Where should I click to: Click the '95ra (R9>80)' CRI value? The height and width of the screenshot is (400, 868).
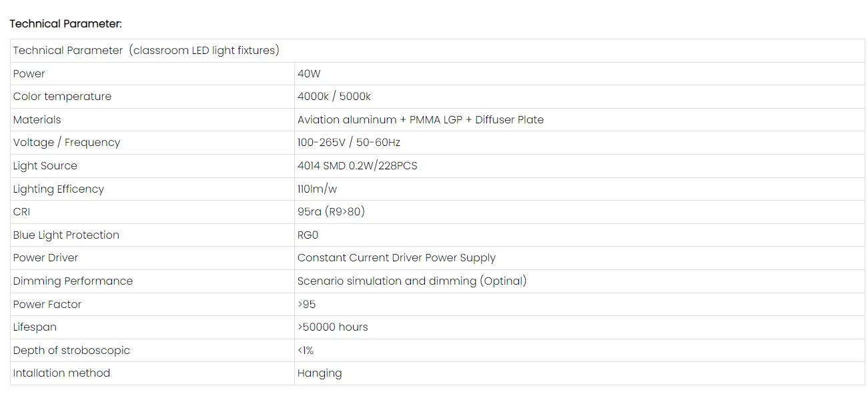click(331, 212)
